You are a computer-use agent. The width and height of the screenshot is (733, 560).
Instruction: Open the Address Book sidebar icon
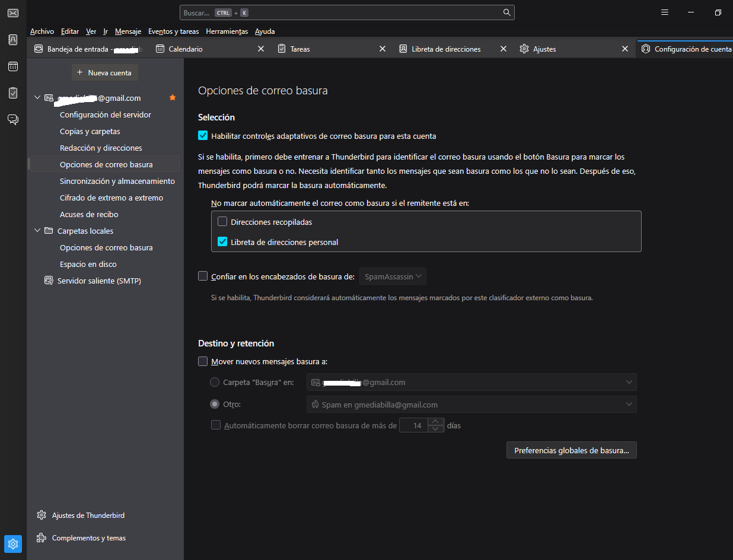(x=13, y=40)
